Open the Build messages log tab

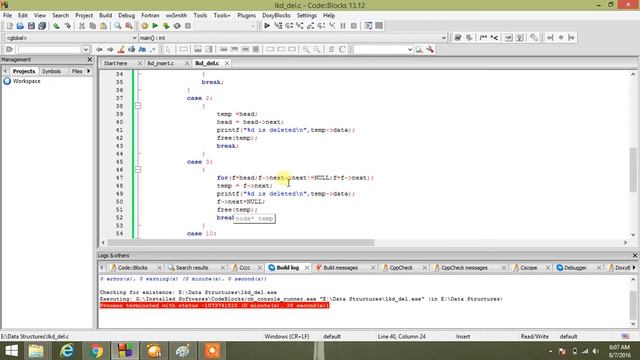[340, 268]
